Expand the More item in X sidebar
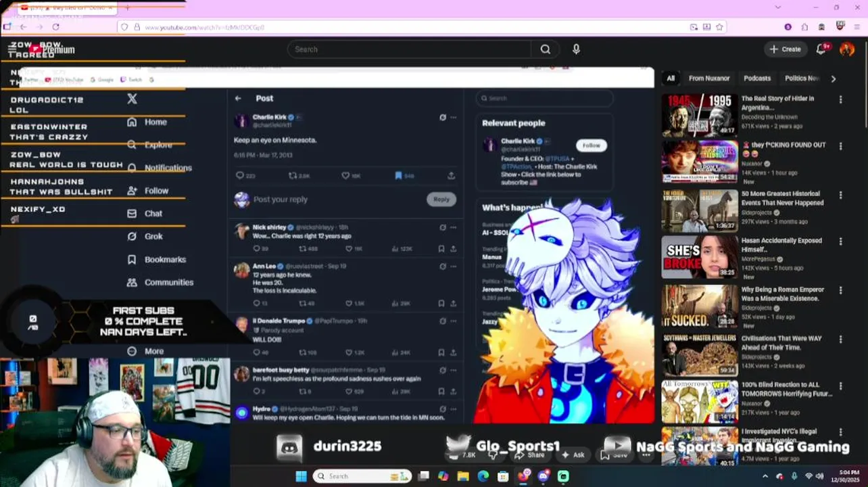This screenshot has height=487, width=868. click(x=145, y=351)
